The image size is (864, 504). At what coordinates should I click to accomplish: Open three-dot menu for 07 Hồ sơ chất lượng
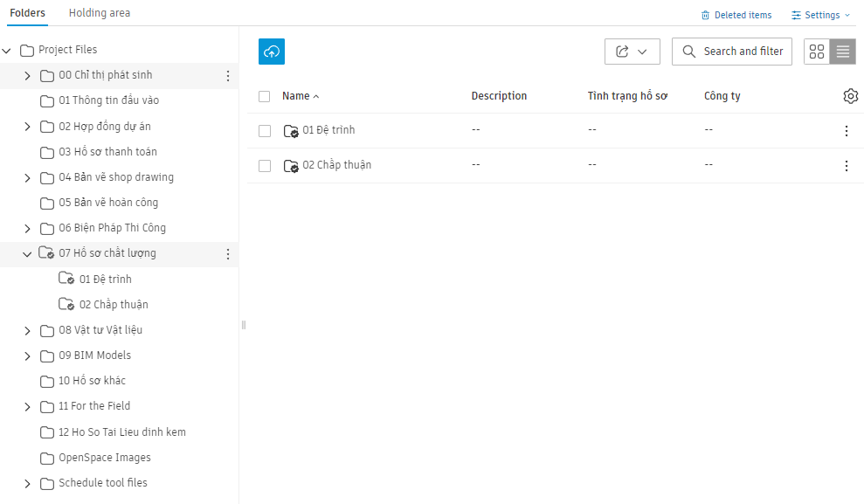point(227,254)
